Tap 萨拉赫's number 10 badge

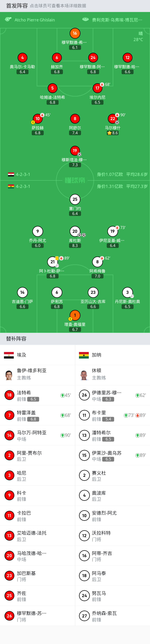point(37,119)
